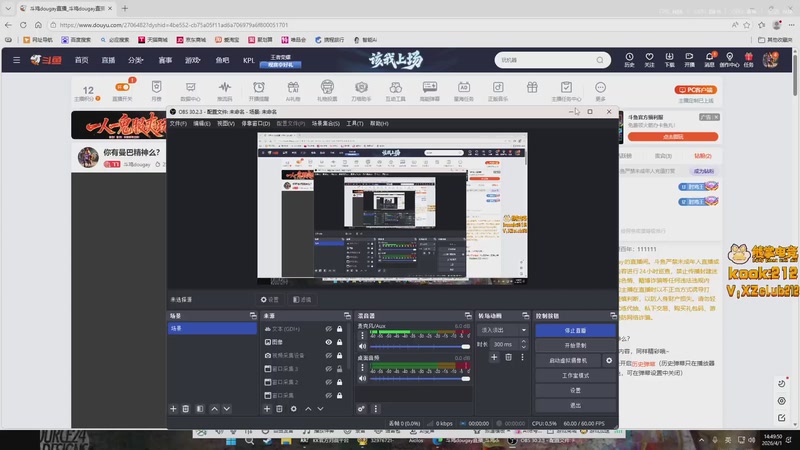Open OBS 工具(T) menu
The image size is (800, 450).
pyautogui.click(x=355, y=123)
